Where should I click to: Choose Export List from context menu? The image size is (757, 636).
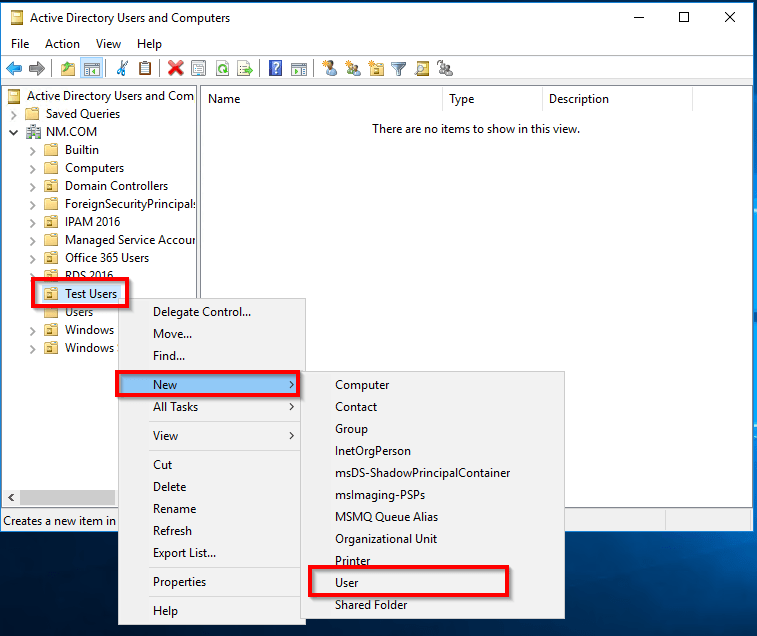click(212, 553)
